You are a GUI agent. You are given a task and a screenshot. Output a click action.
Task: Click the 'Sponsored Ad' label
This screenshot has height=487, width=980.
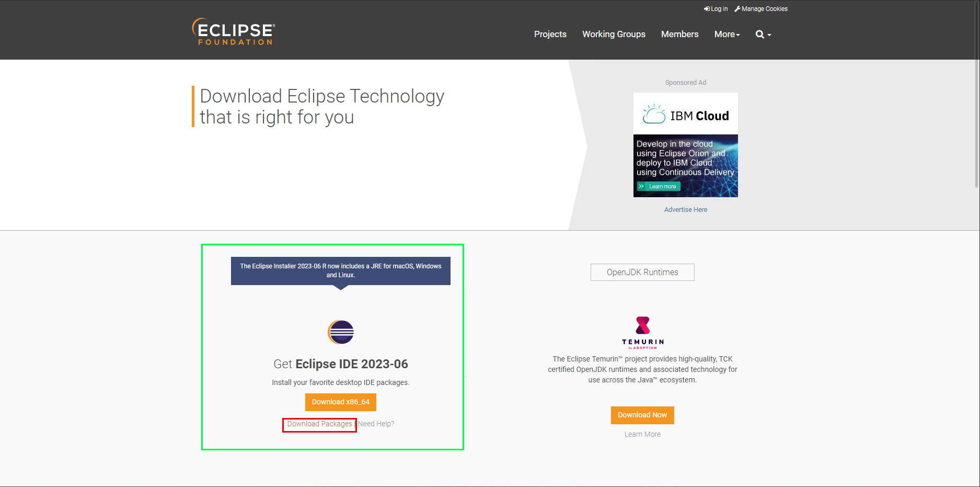click(x=686, y=83)
